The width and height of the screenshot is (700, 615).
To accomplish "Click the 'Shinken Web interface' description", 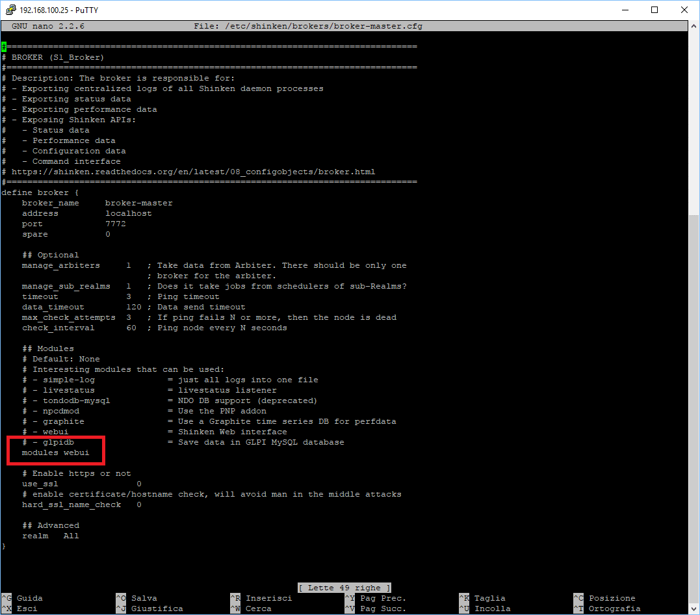I will pyautogui.click(x=233, y=432).
